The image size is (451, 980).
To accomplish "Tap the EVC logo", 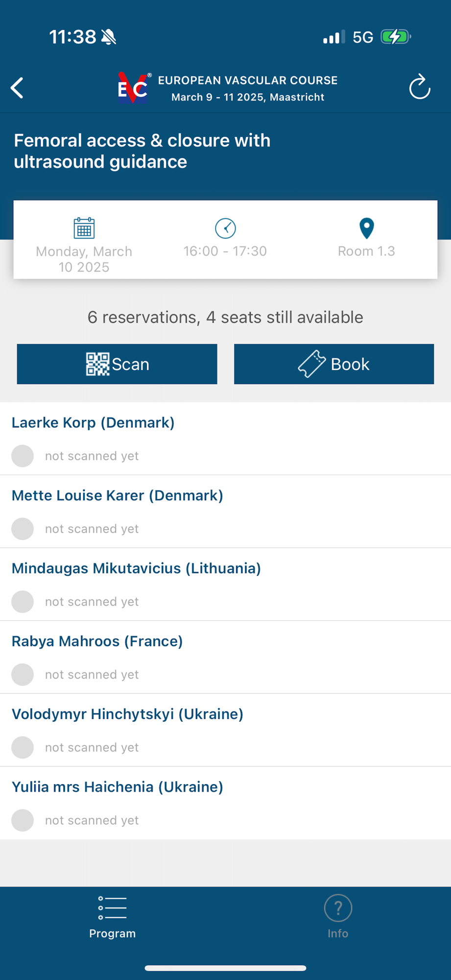I will tap(133, 88).
